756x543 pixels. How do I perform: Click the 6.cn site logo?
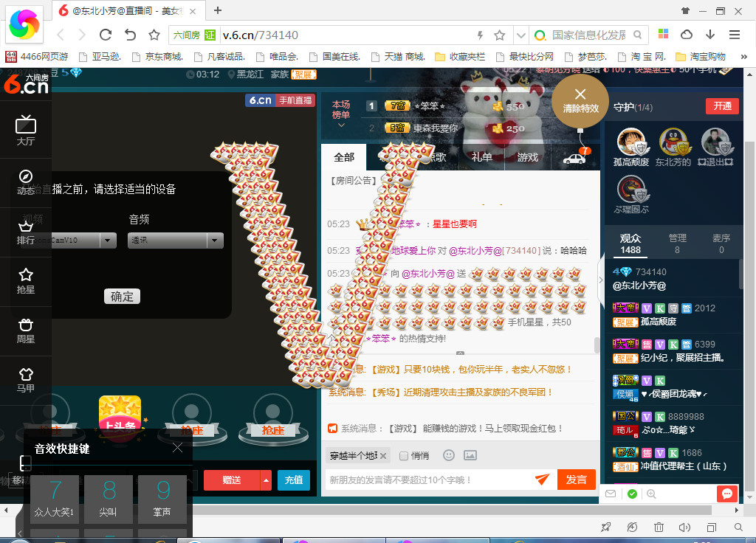(x=26, y=83)
